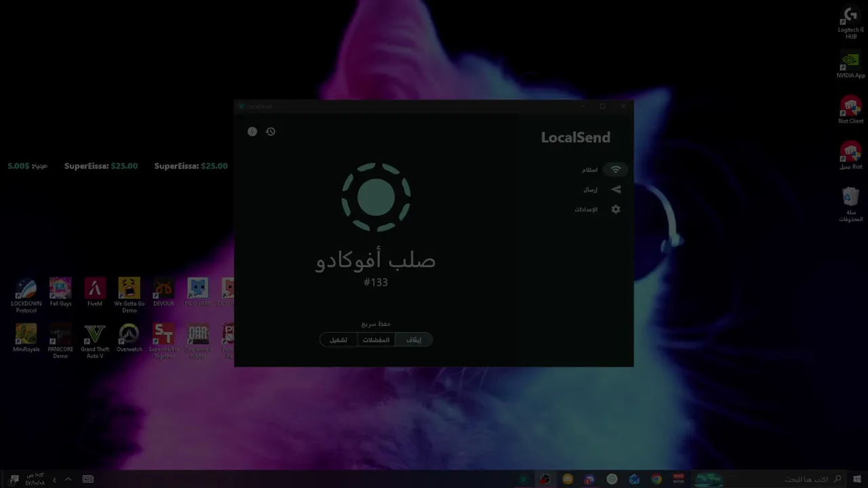
Task: Click the device name صلب أفوكادو
Action: click(x=376, y=260)
